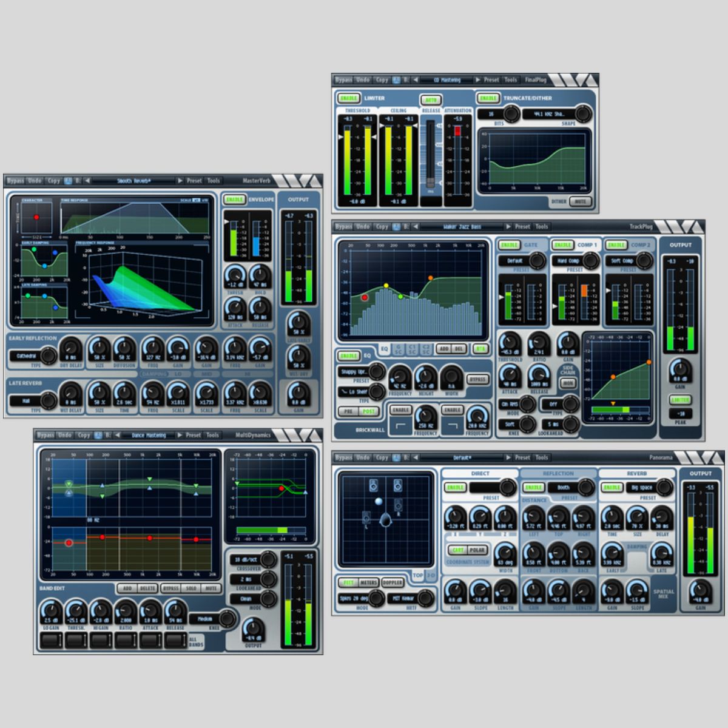The image size is (728, 728).
Task: Open the Preset menu in MultiDynamics
Action: click(194, 435)
